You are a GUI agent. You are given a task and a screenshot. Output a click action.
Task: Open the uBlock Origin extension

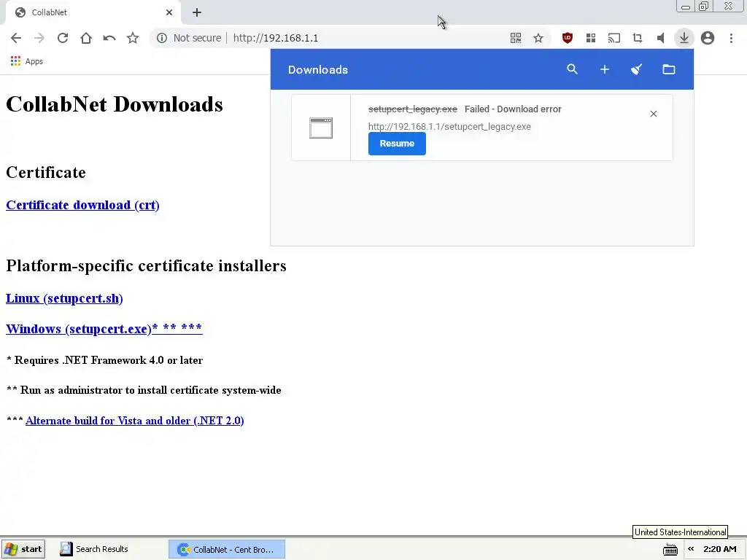(567, 38)
